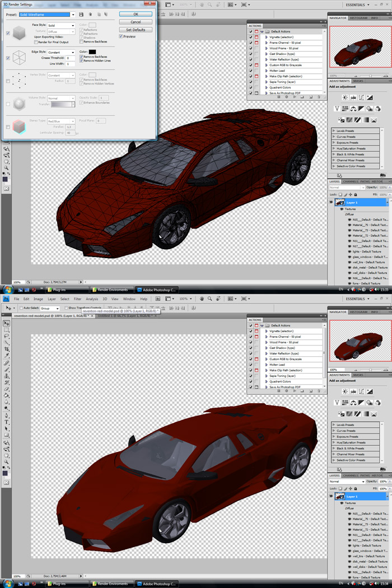Add a Vibrance adjustment in lower window
This screenshot has height=588, width=392.
[337, 403]
